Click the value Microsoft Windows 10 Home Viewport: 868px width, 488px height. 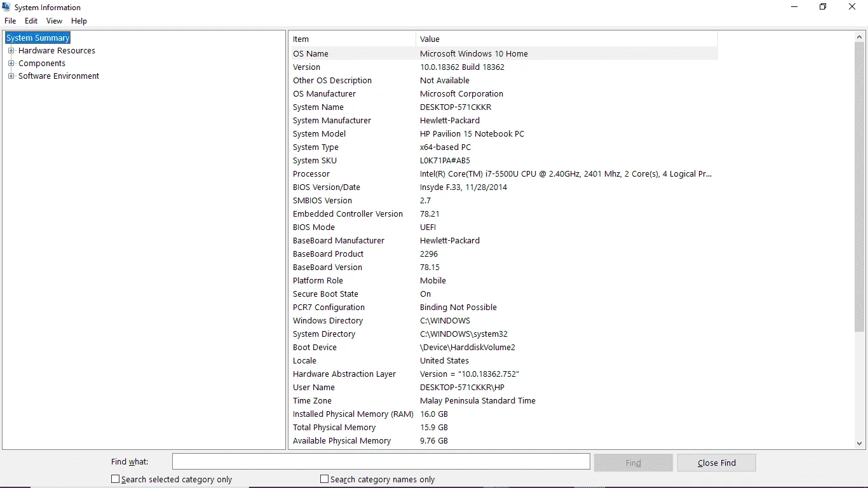coord(474,54)
